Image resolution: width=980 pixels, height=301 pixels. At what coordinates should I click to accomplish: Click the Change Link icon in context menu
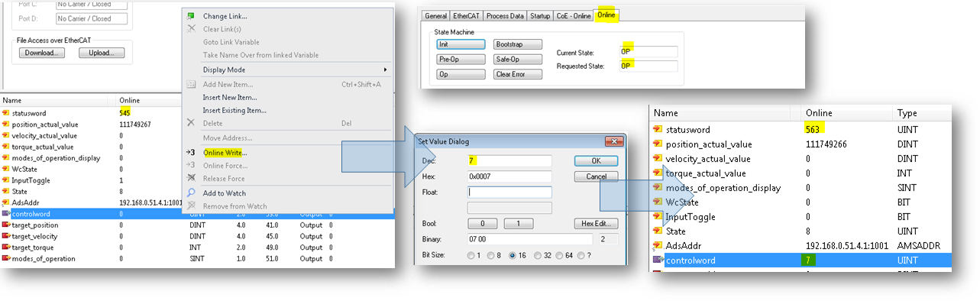(x=191, y=16)
